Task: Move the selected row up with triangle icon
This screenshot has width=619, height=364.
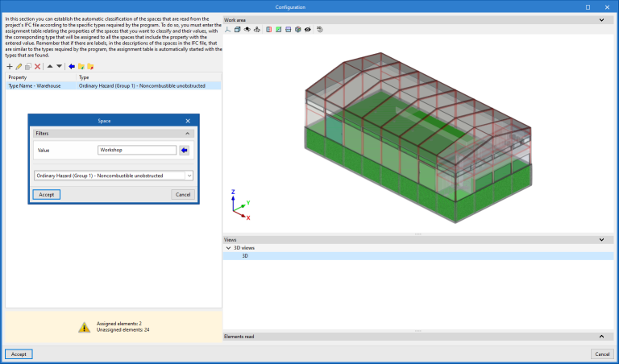Action: click(x=50, y=66)
